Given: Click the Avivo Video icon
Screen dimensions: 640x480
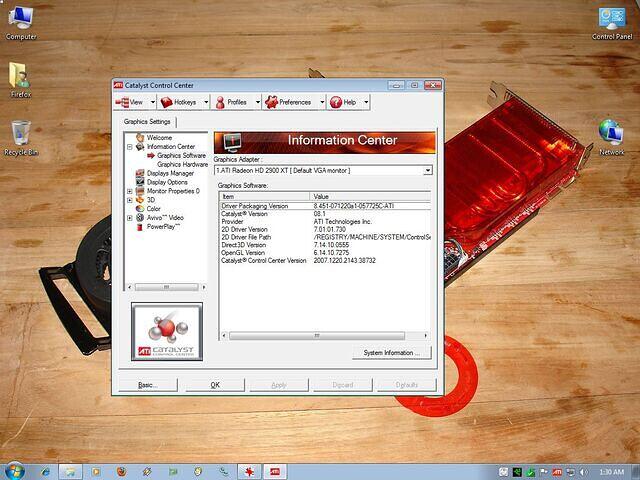Looking at the screenshot, I should tap(140, 218).
